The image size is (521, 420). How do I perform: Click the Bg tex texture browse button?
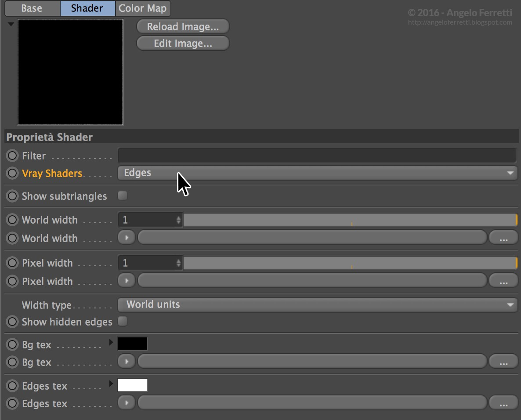click(504, 362)
